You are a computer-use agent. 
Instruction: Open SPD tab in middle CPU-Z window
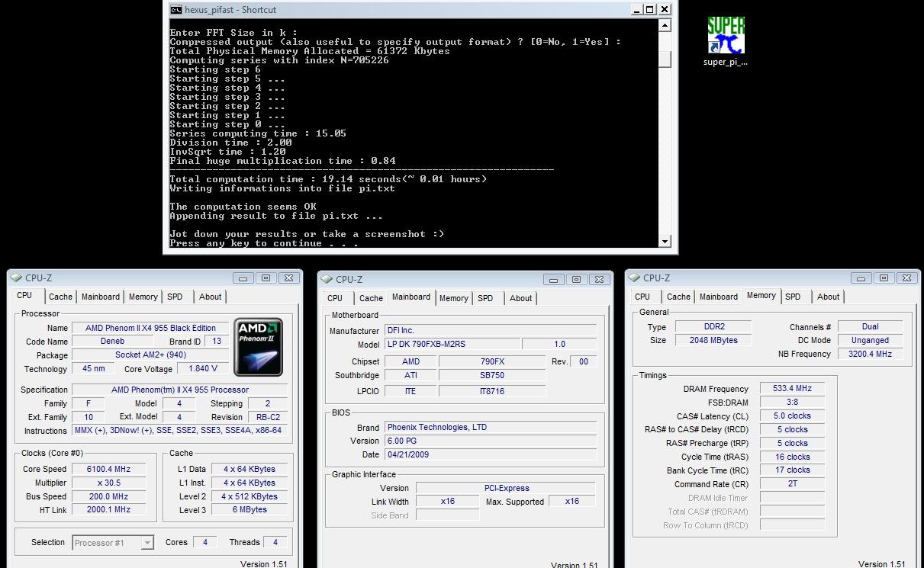(x=485, y=298)
